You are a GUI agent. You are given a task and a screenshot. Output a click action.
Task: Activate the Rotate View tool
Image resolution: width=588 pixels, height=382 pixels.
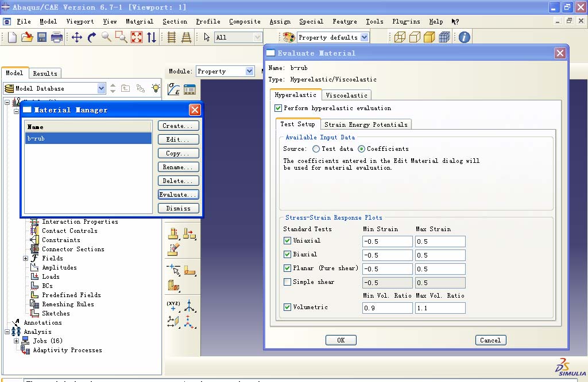pos(92,37)
